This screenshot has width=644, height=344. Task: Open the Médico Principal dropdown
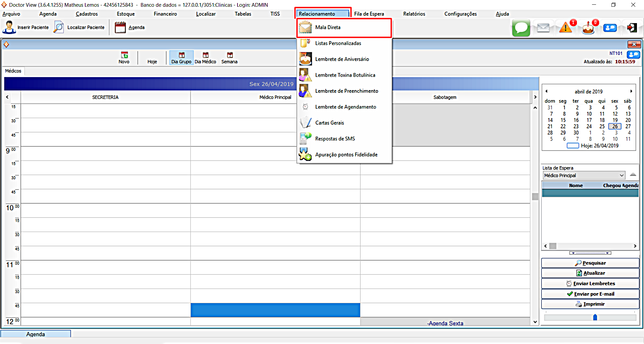point(621,176)
